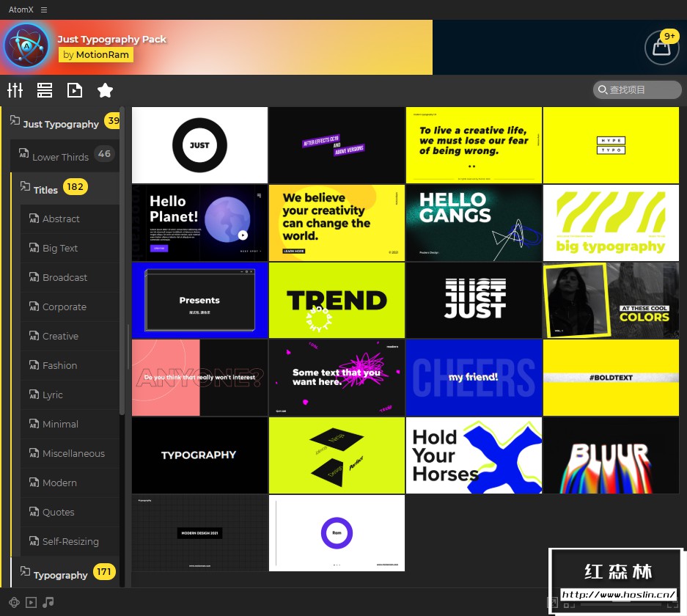
Task: Click the play box icon in bottom bar
Action: [31, 602]
